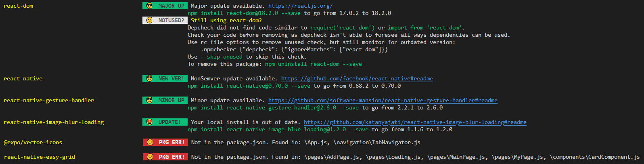Click the \components\CardComponent.js file path

pos(595,157)
